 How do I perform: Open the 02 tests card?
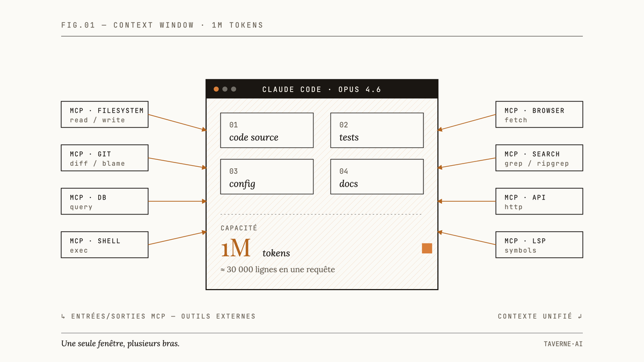[x=377, y=130]
